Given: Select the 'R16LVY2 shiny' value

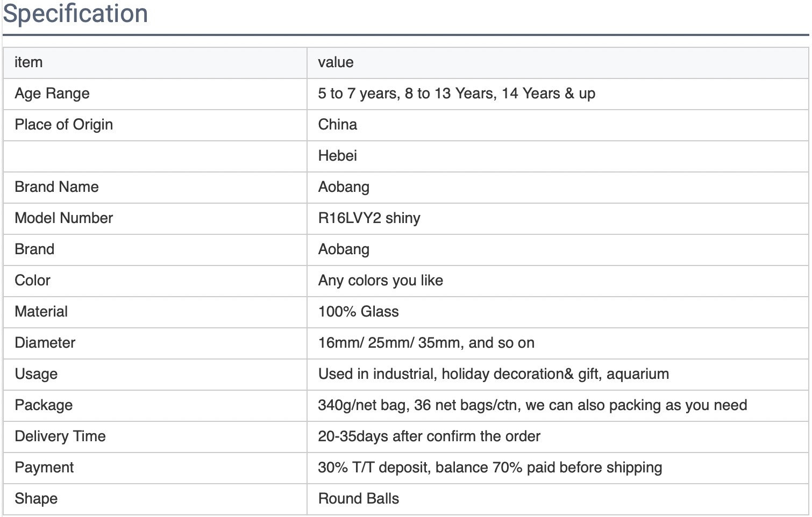Looking at the screenshot, I should click(369, 219).
